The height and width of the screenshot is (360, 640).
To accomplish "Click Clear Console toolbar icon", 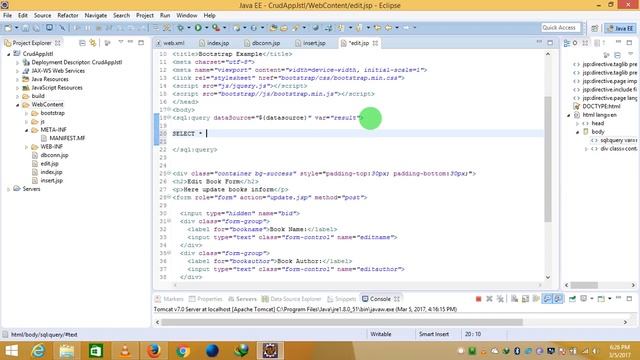I will click(514, 299).
